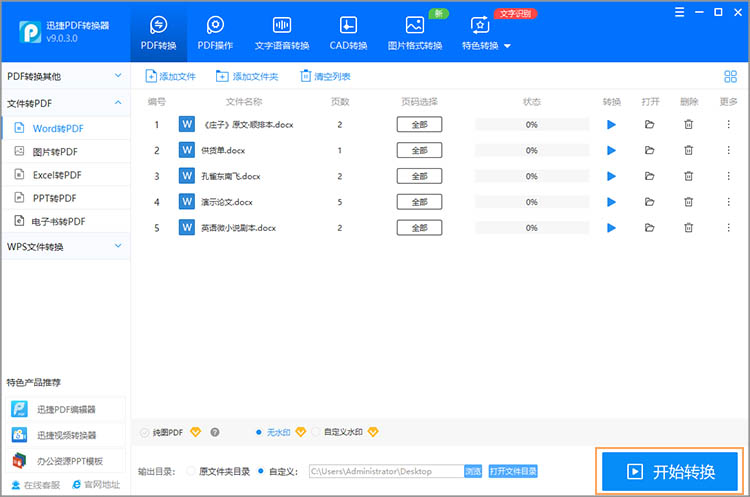Image resolution: width=750 pixels, height=497 pixels.
Task: Click the 文字语音转换 icon
Action: (x=282, y=32)
